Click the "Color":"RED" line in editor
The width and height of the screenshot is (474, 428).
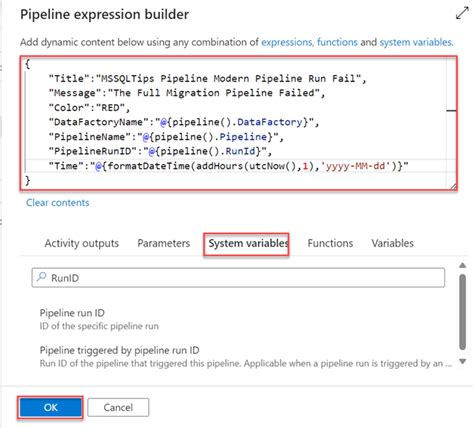click(89, 108)
